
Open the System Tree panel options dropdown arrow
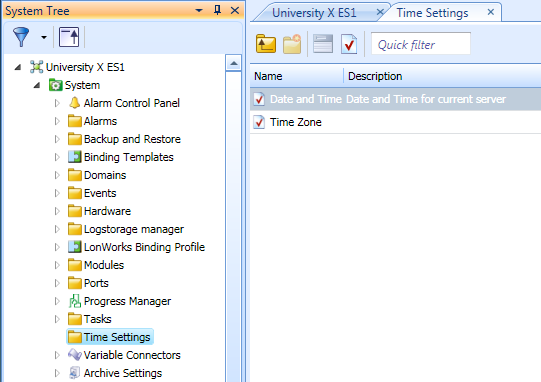coord(199,10)
